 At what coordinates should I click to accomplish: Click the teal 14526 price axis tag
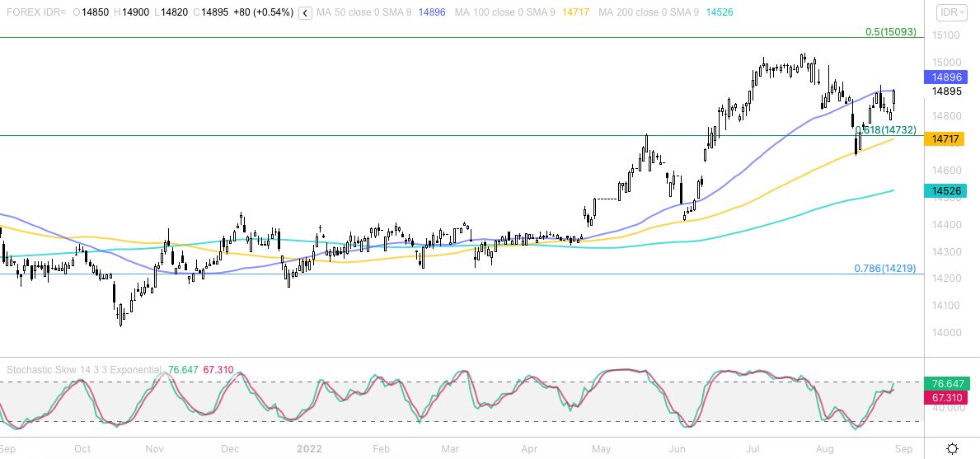pyautogui.click(x=945, y=191)
